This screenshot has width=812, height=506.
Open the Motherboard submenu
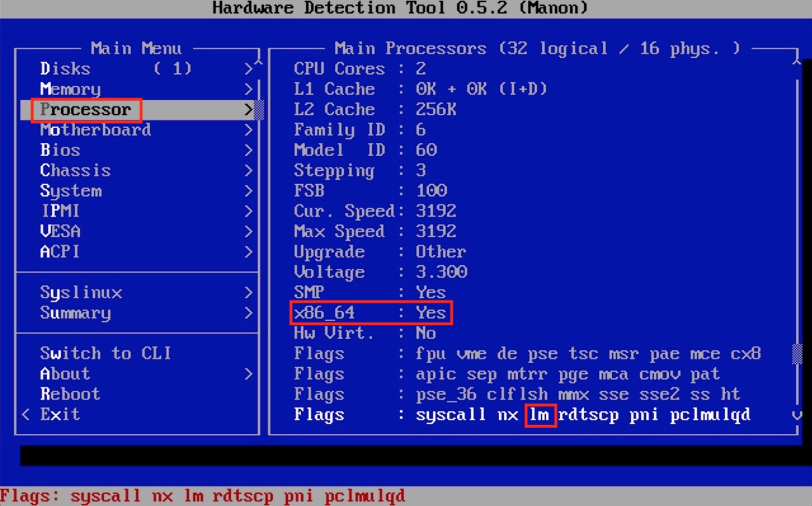click(96, 130)
